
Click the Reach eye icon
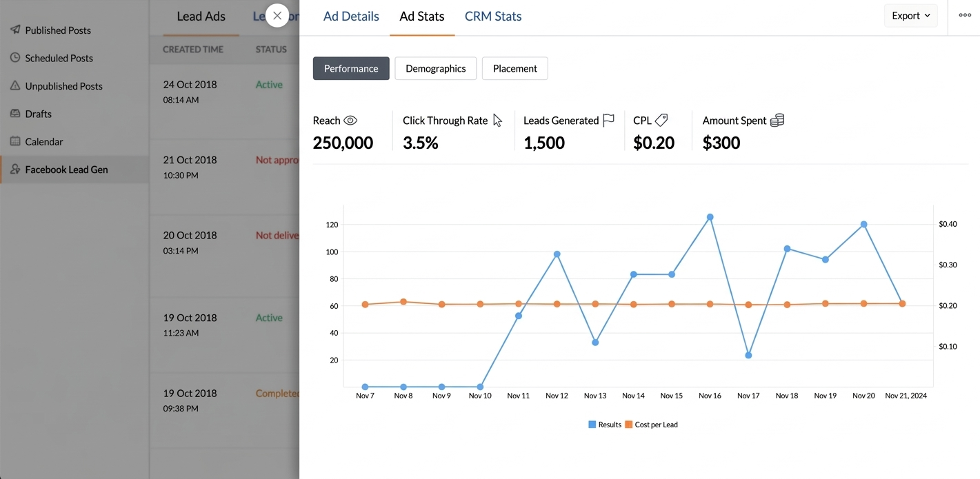tap(350, 121)
